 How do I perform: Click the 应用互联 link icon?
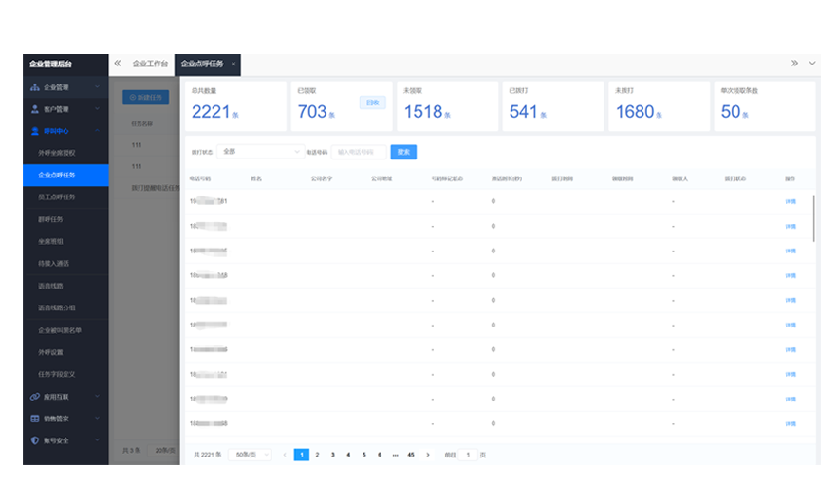[x=35, y=397]
